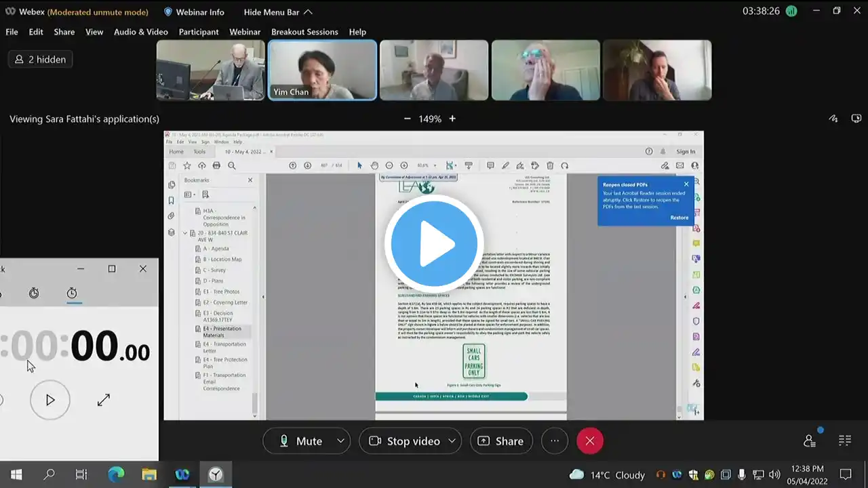Open the Audio & Video menu
The image size is (868, 488).
click(x=140, y=32)
